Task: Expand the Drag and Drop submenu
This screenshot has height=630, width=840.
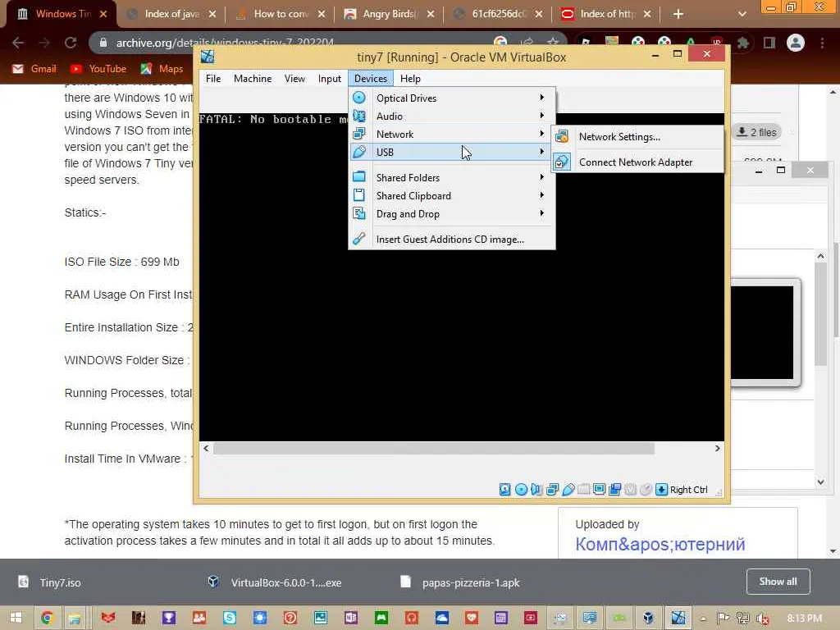Action: tap(542, 213)
